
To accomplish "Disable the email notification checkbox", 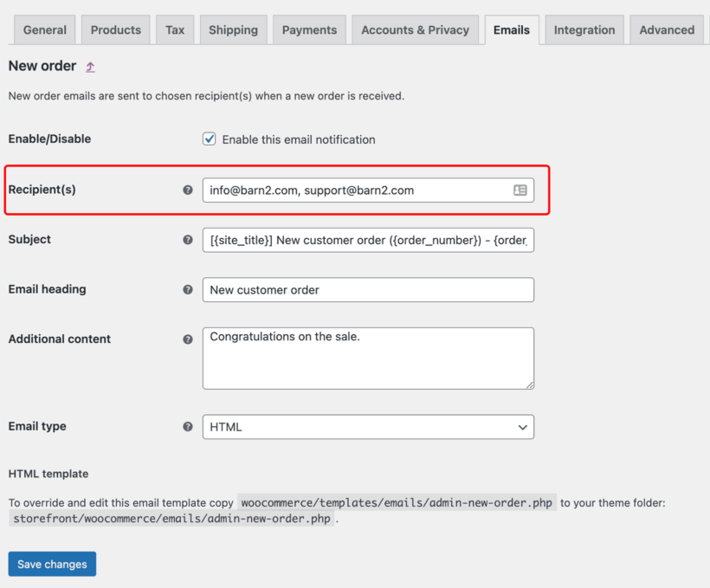I will [209, 139].
